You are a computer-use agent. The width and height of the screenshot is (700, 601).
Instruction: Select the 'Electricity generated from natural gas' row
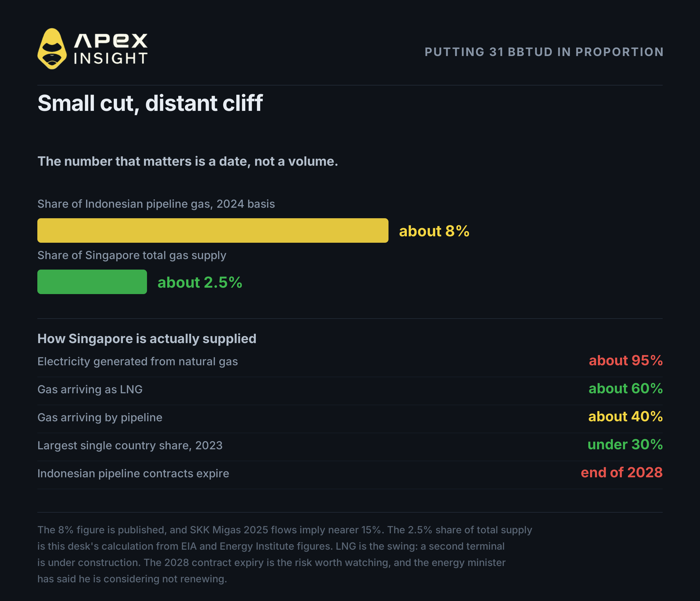350,361
